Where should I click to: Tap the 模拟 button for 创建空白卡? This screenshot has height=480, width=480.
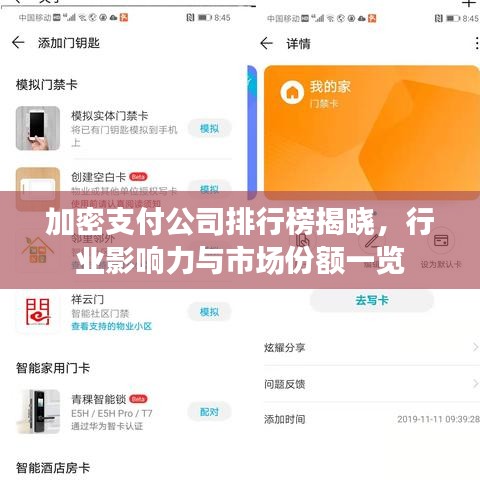click(209, 189)
